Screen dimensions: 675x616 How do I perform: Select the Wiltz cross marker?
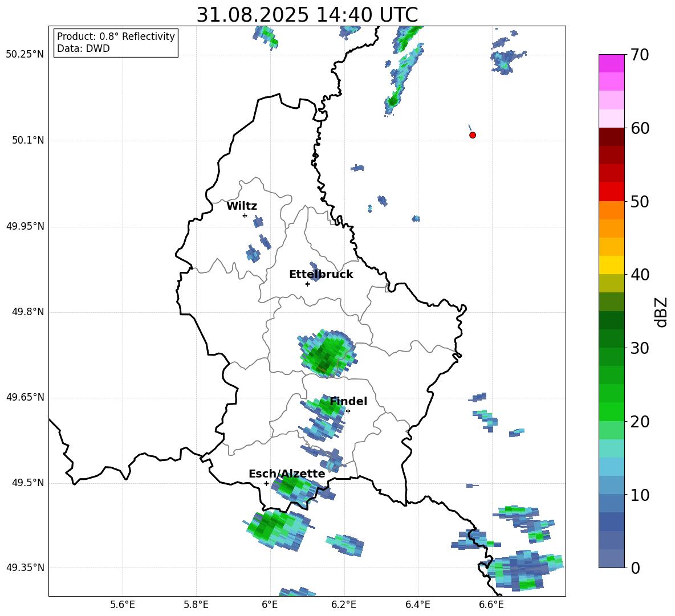245,215
